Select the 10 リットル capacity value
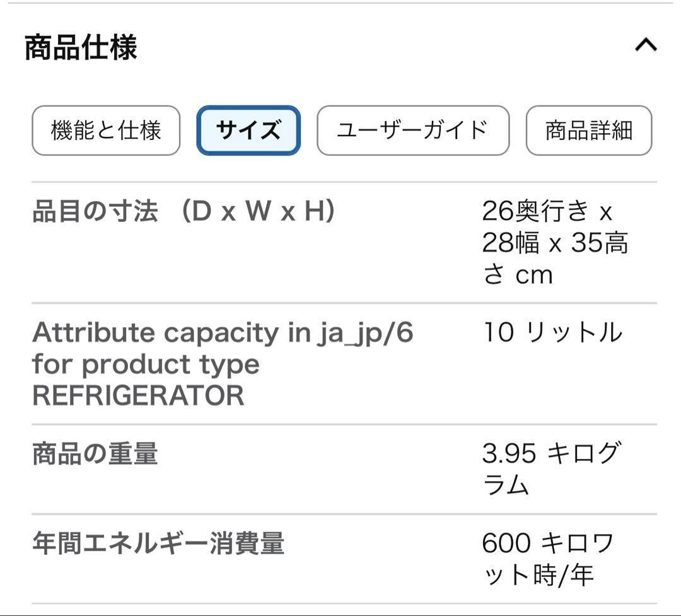This screenshot has width=681, height=616. (x=552, y=332)
